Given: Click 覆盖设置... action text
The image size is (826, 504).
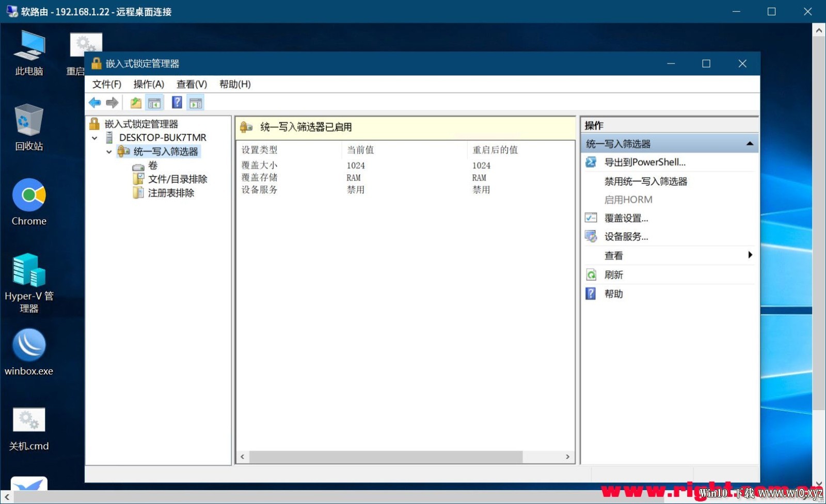Looking at the screenshot, I should point(626,218).
